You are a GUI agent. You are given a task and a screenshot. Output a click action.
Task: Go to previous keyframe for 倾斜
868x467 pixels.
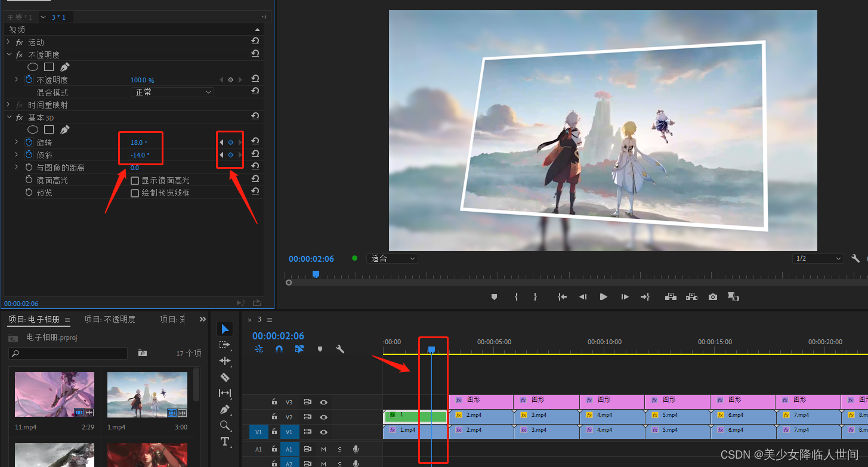click(222, 154)
